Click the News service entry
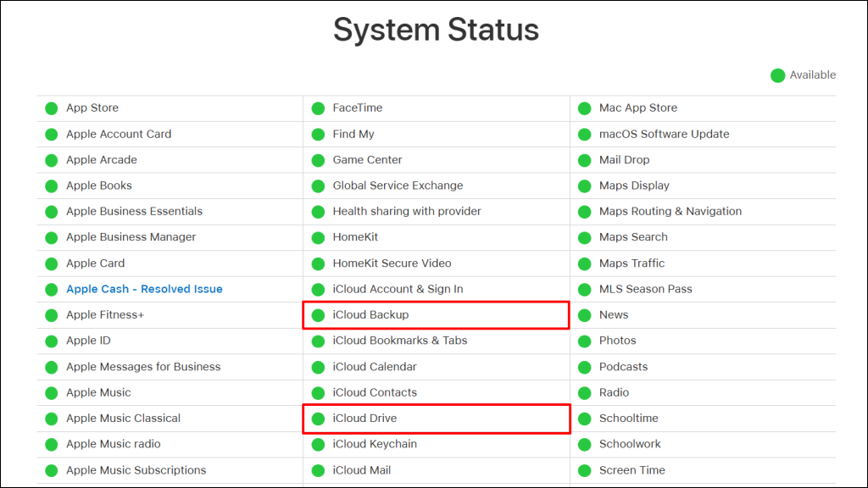The width and height of the screenshot is (868, 488). point(613,314)
